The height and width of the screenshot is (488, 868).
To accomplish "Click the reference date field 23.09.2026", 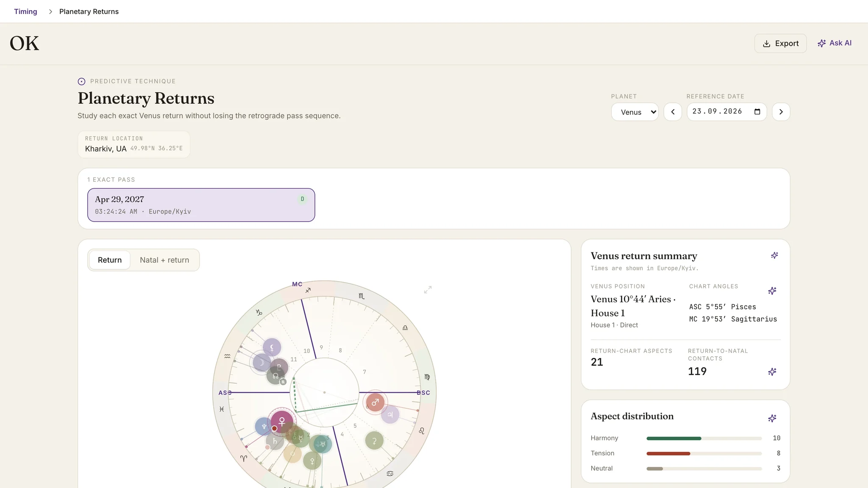I will 726,112.
